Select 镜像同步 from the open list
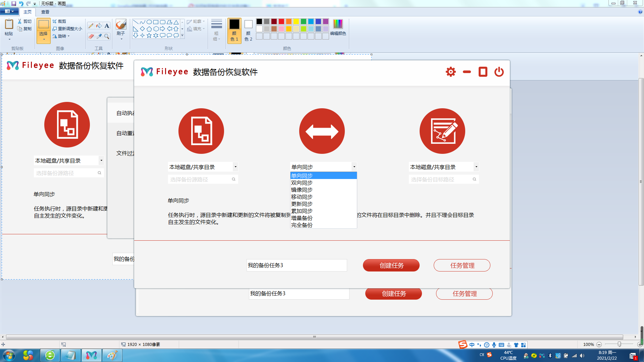This screenshot has width=644, height=362. click(301, 189)
